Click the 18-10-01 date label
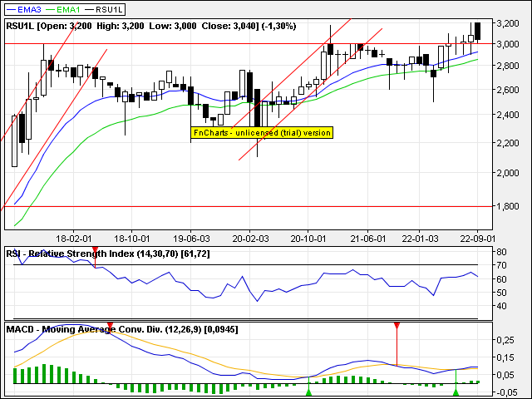 click(131, 239)
